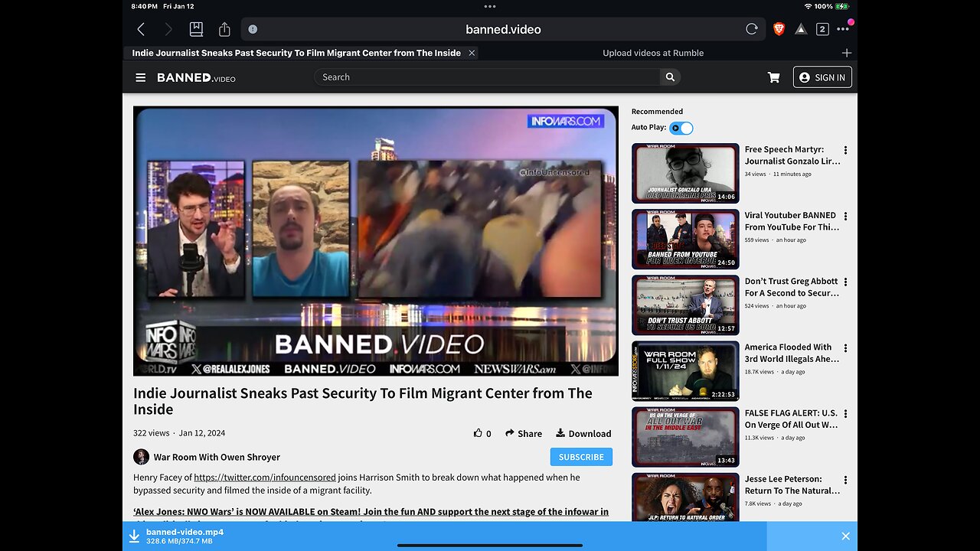The height and width of the screenshot is (551, 980).
Task: Click the SUBSCRIBE button
Action: pos(581,457)
